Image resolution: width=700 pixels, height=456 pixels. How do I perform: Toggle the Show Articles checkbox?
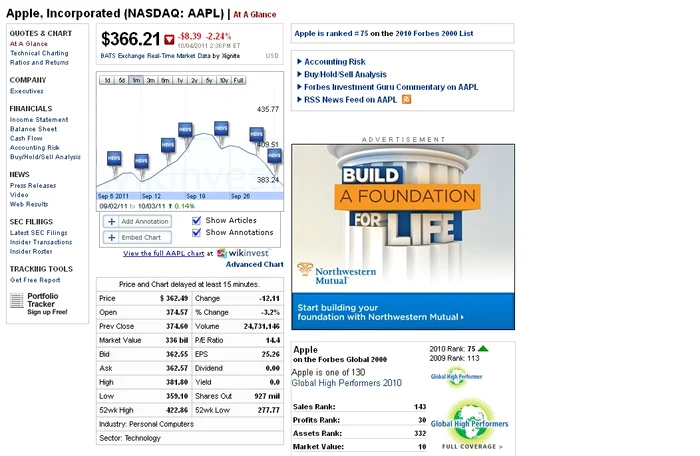coord(196,220)
